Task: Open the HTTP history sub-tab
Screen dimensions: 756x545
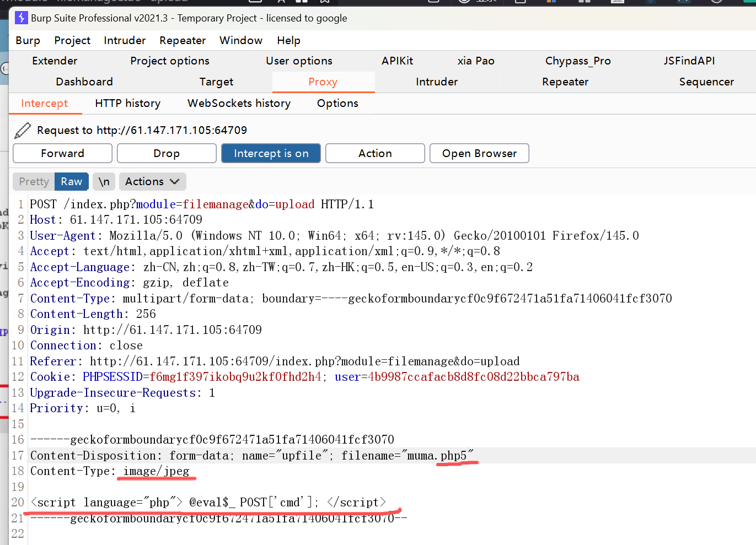Action: pos(128,103)
